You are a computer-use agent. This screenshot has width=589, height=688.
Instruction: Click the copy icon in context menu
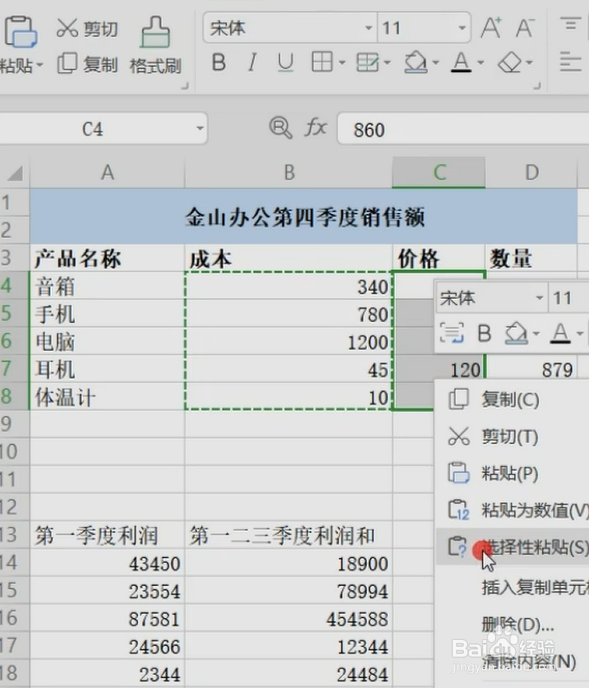(x=459, y=399)
